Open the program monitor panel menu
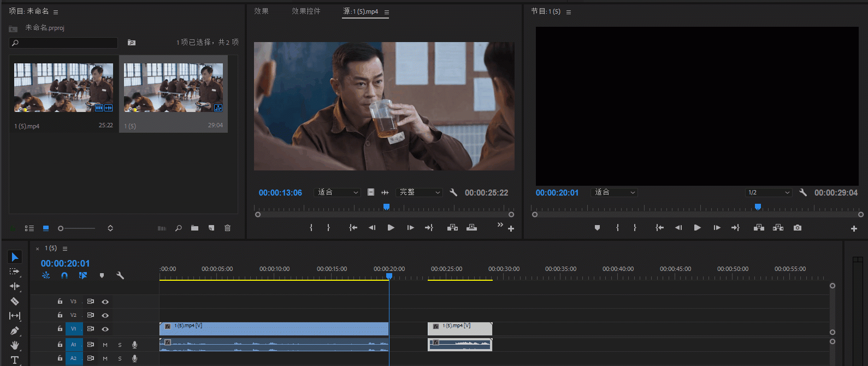The image size is (868, 366). [x=569, y=12]
